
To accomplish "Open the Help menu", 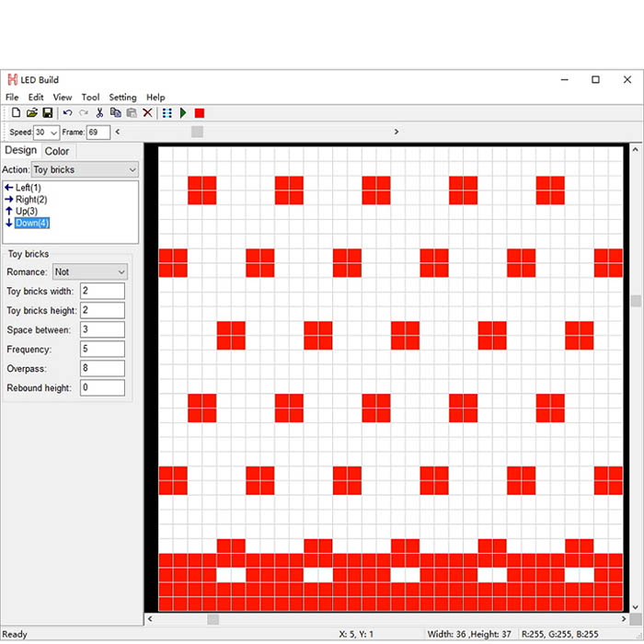I will 155,98.
